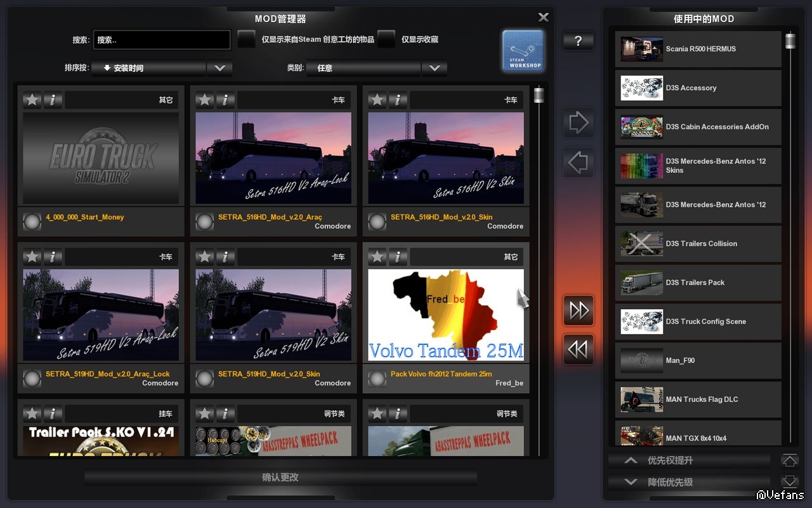Image resolution: width=812 pixels, height=508 pixels.
Task: Move mod to bottom priority icon
Action: tap(789, 481)
